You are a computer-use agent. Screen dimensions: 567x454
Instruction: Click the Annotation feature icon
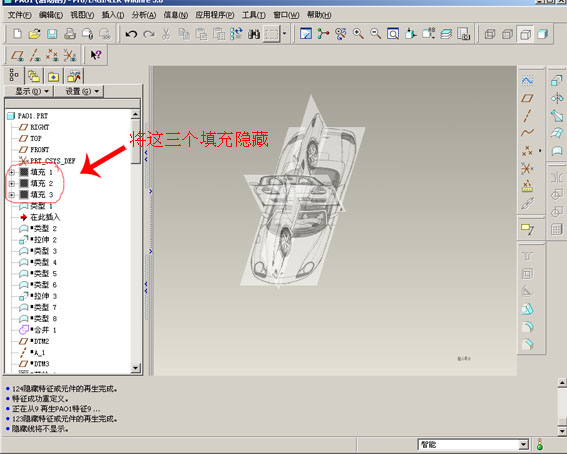pyautogui.click(x=527, y=229)
